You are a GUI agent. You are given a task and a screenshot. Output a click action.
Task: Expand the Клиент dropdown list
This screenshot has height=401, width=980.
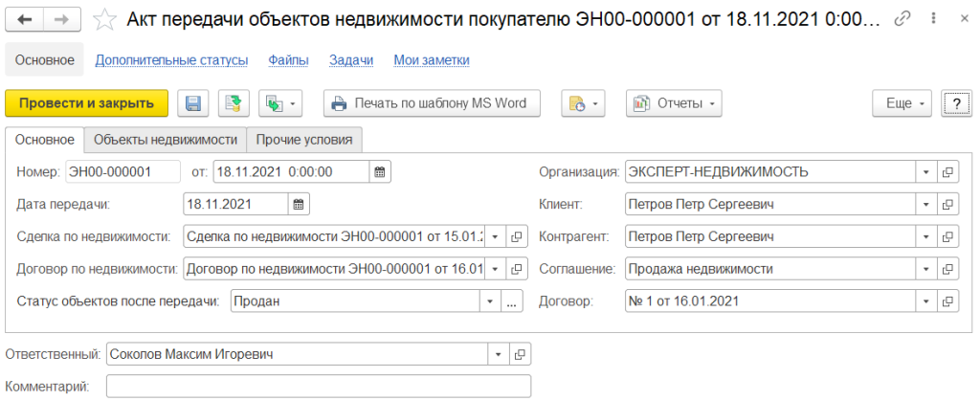(925, 204)
